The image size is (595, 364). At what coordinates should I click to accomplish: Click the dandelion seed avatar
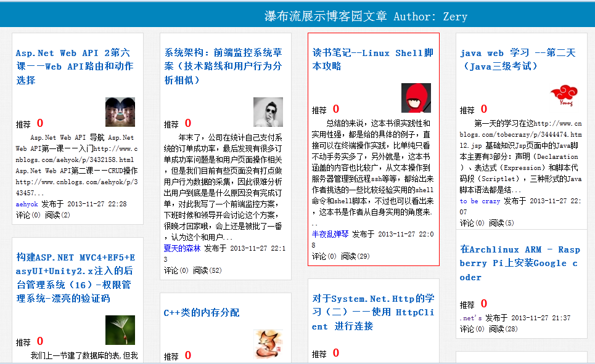click(x=120, y=330)
